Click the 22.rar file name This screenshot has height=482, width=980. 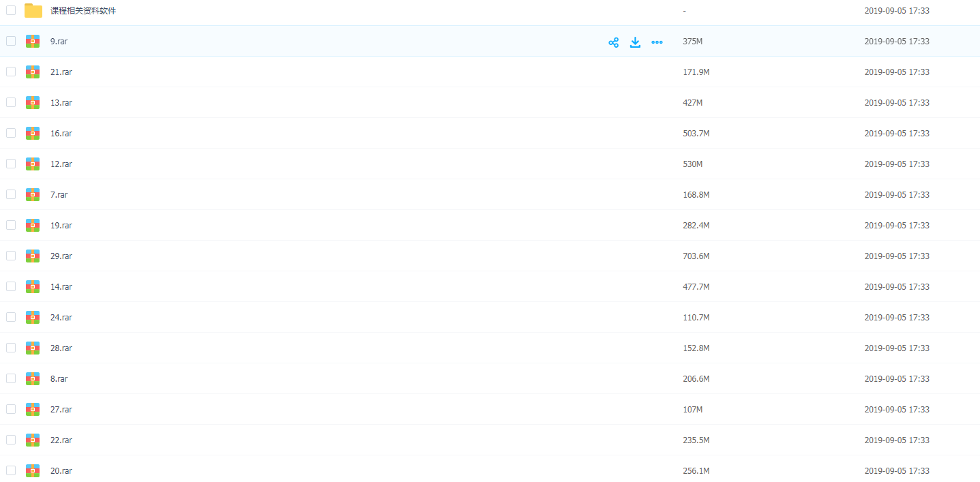pyautogui.click(x=61, y=440)
